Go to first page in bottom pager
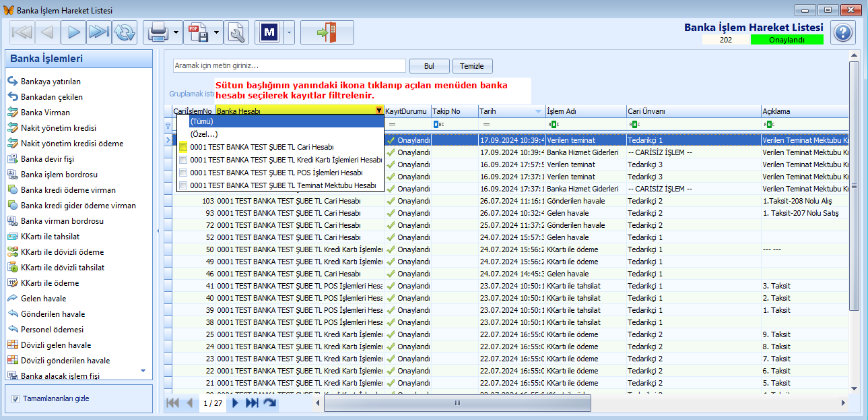 coord(172,403)
